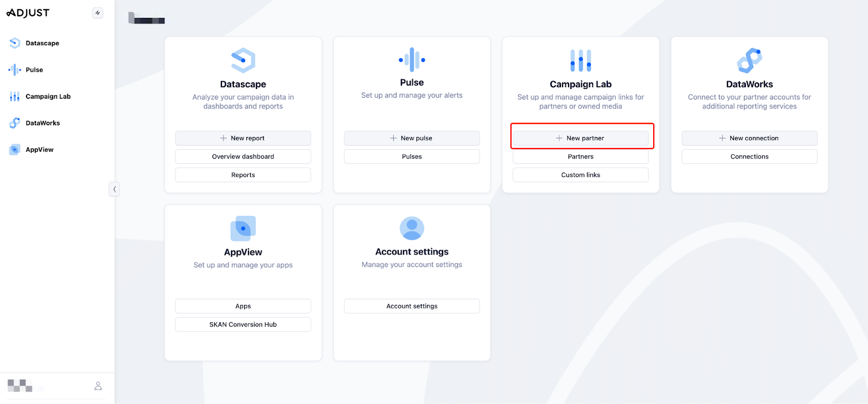
Task: Click 'Analyze your campaign data' description
Action: point(243,101)
